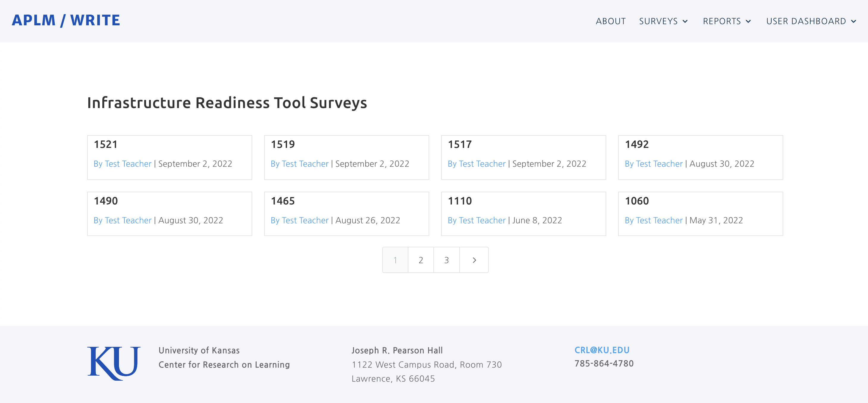Click the APLM / WRITE site logo
868x403 pixels.
pyautogui.click(x=66, y=21)
